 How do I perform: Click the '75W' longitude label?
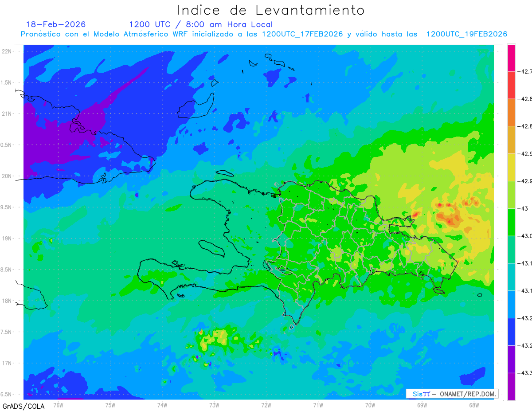click(110, 405)
